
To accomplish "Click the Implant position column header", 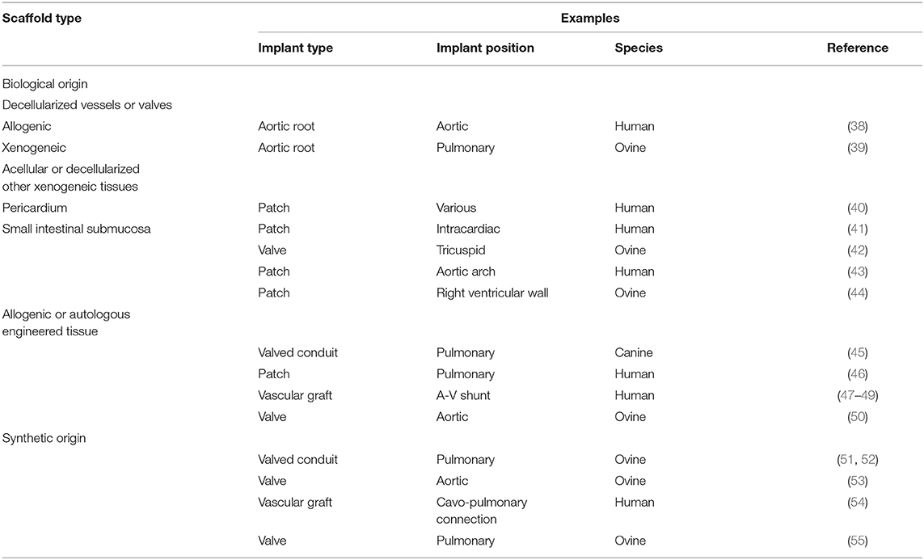I will tap(485, 48).
